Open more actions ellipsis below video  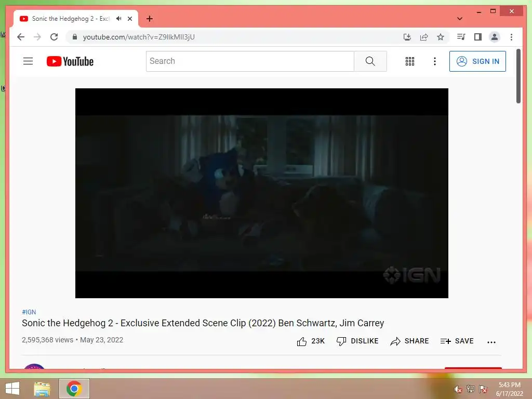[491, 342]
